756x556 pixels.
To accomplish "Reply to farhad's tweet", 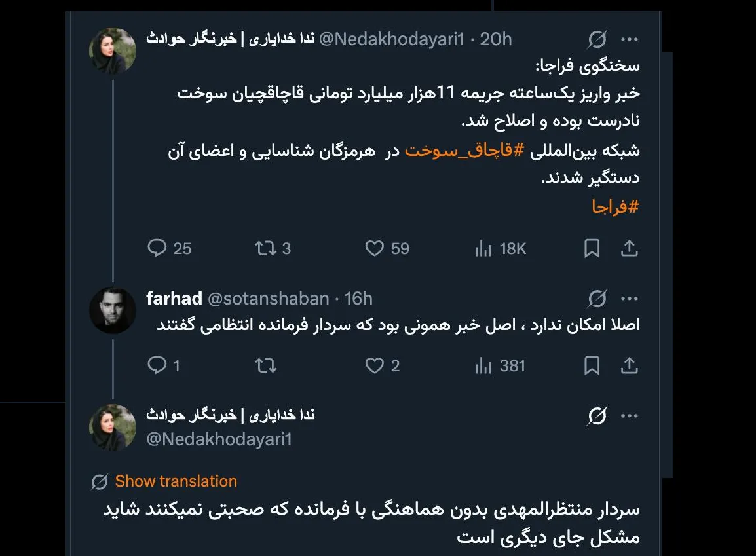I will point(158,366).
